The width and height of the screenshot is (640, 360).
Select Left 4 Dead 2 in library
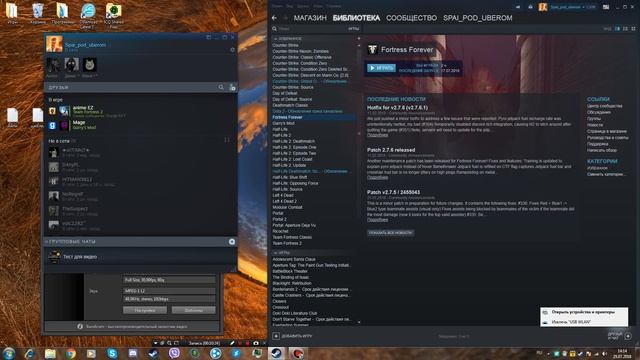284,201
